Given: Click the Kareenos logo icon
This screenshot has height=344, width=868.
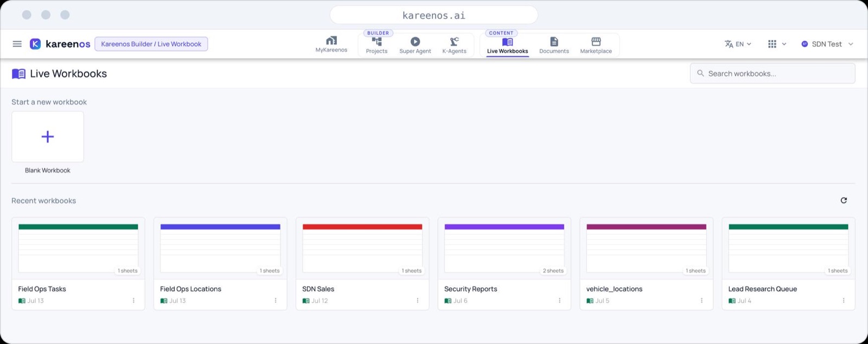Looking at the screenshot, I should (35, 44).
